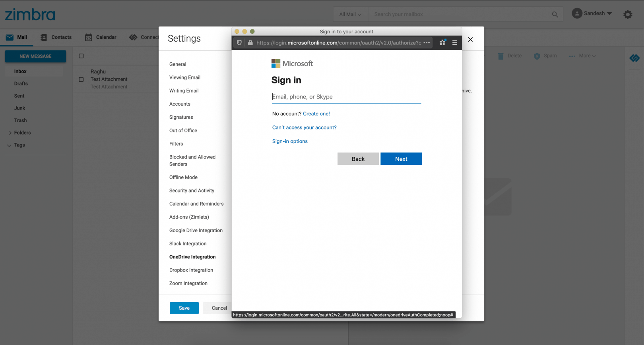Click the Microsoft login URL bar
The width and height of the screenshot is (644, 345).
(x=339, y=42)
